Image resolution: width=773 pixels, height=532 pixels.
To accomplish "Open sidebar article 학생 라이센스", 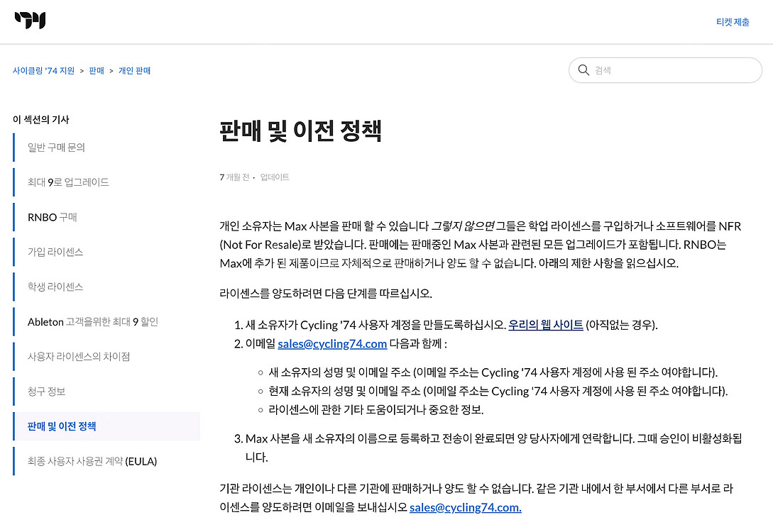I will [55, 287].
